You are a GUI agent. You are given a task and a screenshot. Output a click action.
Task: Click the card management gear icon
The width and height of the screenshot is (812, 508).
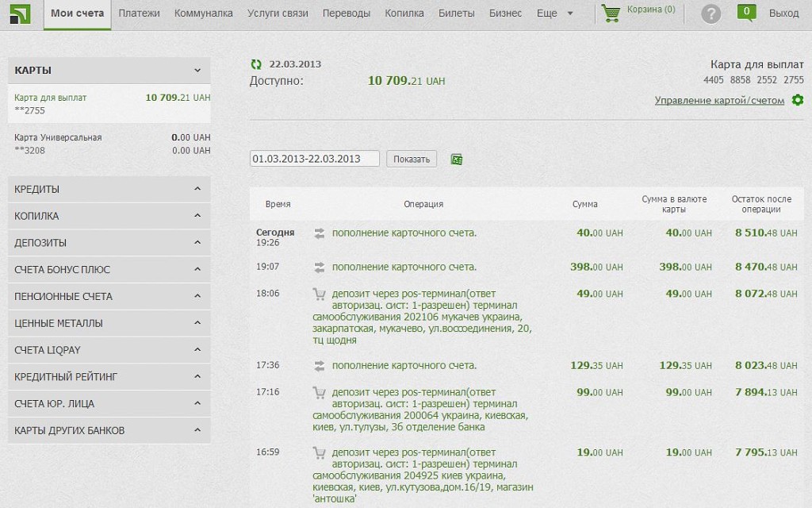click(x=798, y=100)
